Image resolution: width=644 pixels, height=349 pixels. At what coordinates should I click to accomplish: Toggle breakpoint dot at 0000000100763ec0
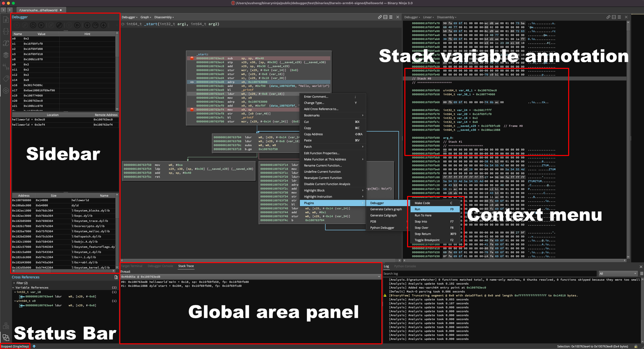pos(192,58)
